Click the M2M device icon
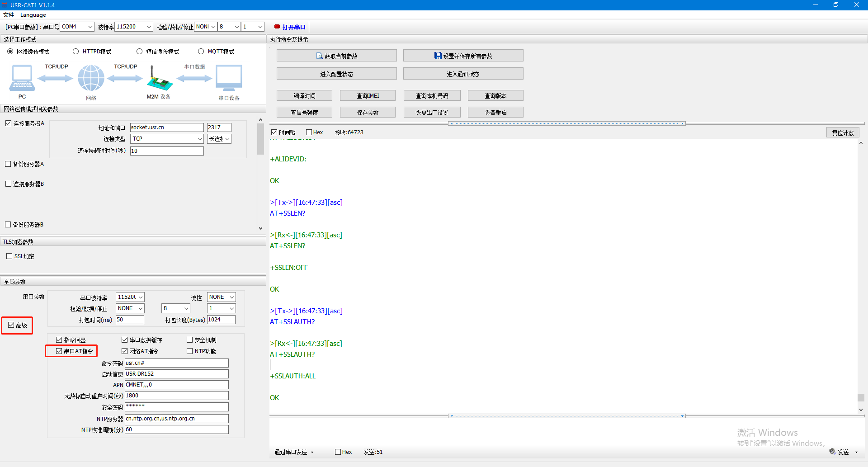This screenshot has height=467, width=868. (x=159, y=79)
